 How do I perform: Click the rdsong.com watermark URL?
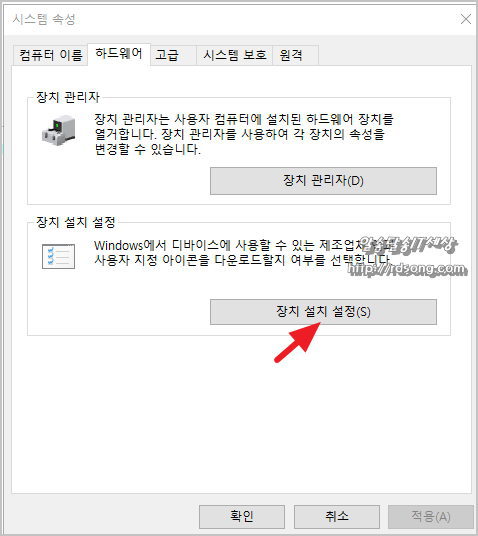tap(407, 269)
